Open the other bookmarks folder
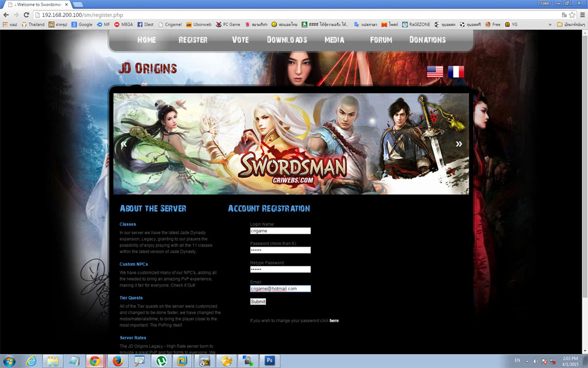This screenshot has height=368, width=588. [571, 24]
